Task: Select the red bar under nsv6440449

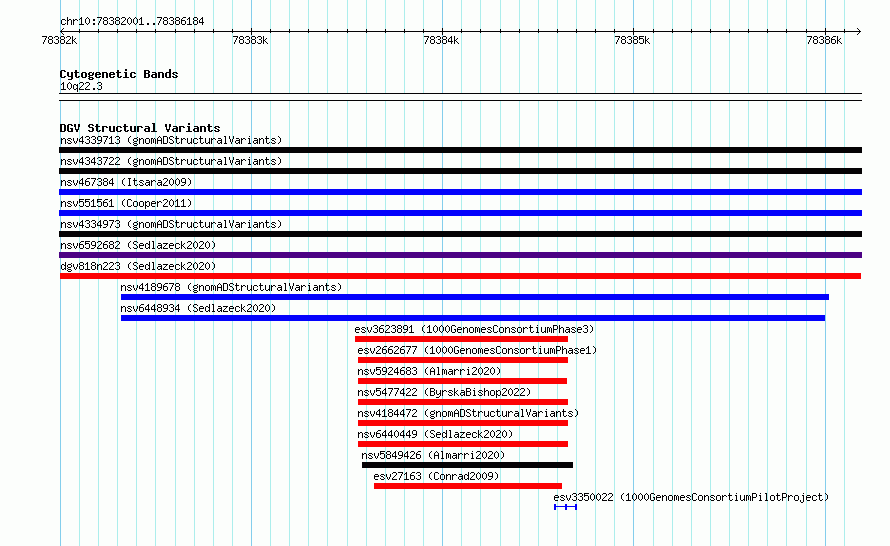Action: click(463, 444)
